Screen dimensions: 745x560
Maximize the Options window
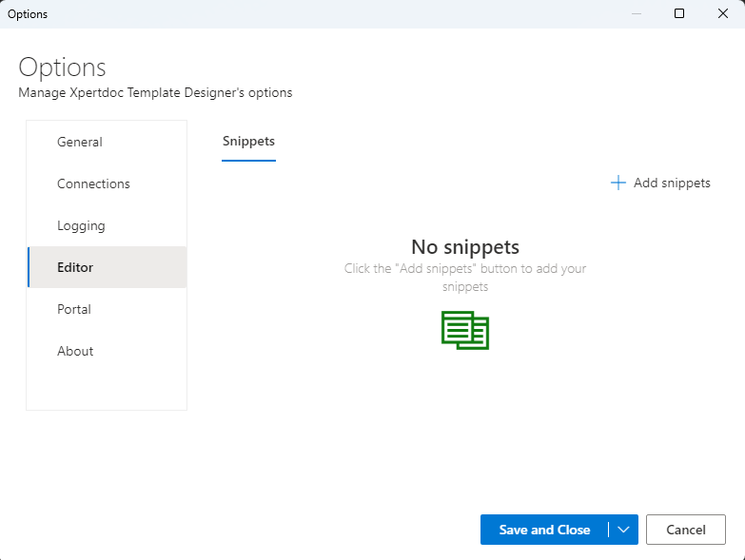(679, 14)
